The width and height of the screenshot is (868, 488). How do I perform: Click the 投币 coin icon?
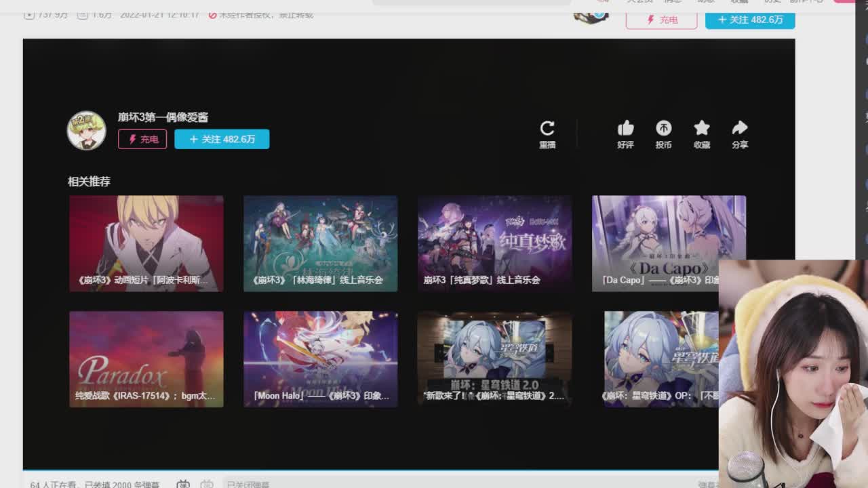click(x=663, y=128)
